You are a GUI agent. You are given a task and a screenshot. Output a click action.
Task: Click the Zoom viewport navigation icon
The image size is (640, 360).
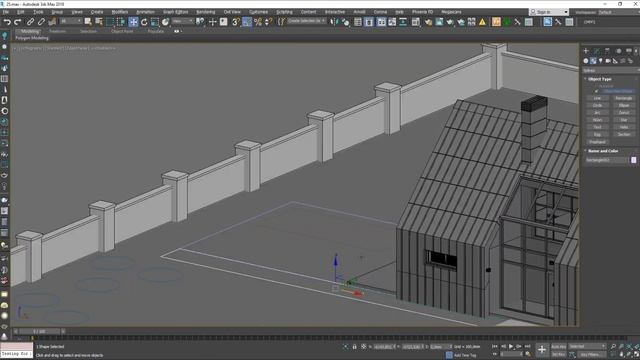(x=613, y=346)
